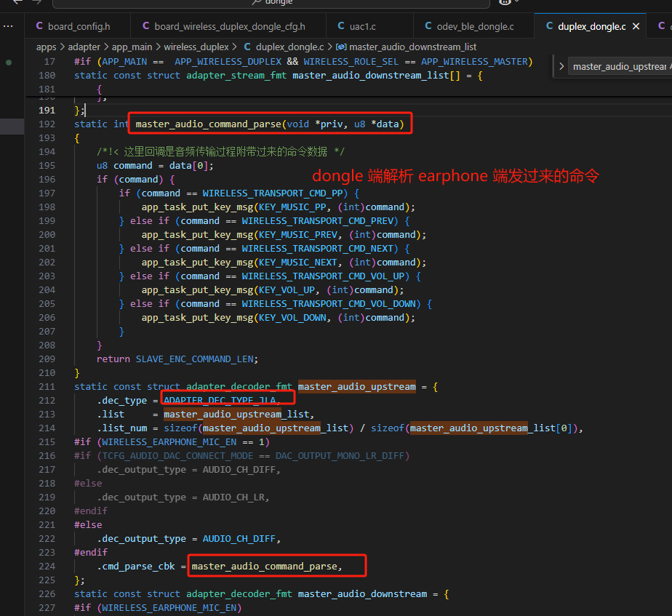Close the duplex_dongle.c tab
The width and height of the screenshot is (672, 616).
[x=636, y=26]
